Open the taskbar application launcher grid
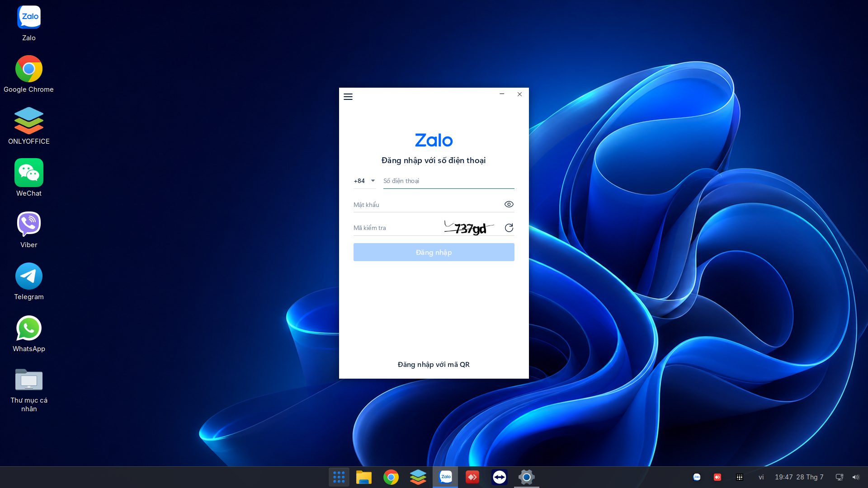Screen dimensions: 868x488 (x=339, y=477)
